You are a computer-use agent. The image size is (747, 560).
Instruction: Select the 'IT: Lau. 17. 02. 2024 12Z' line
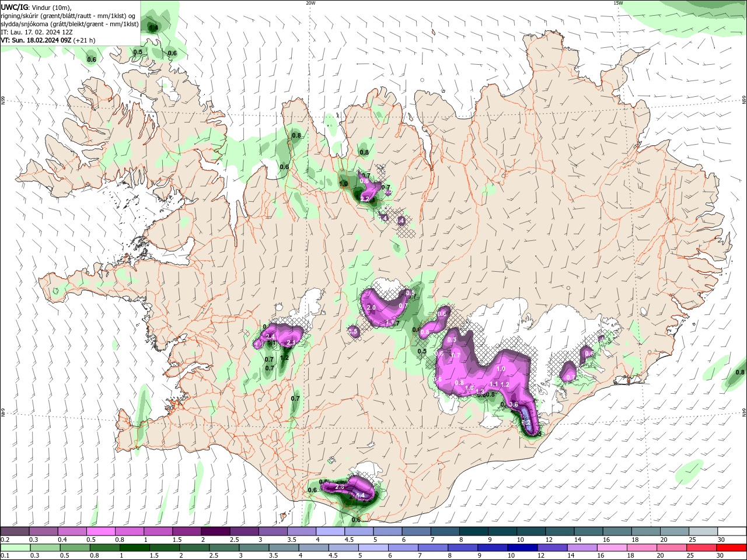[36, 32]
